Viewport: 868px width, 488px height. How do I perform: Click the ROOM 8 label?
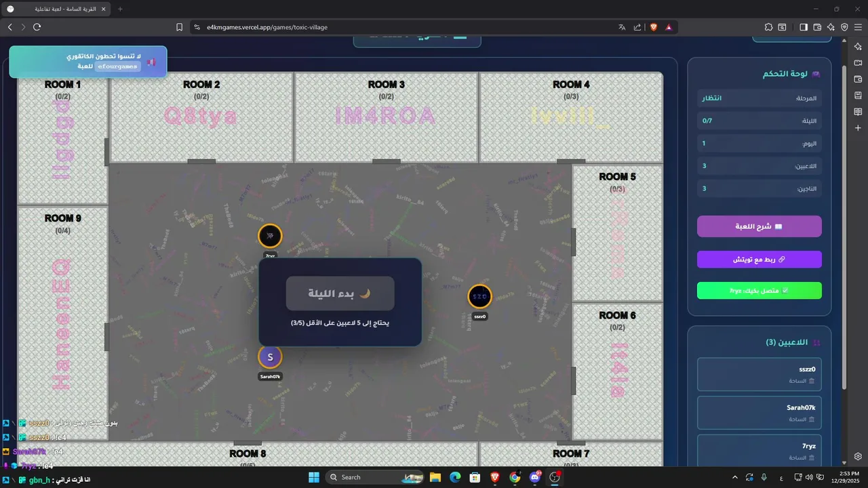pos(248,453)
